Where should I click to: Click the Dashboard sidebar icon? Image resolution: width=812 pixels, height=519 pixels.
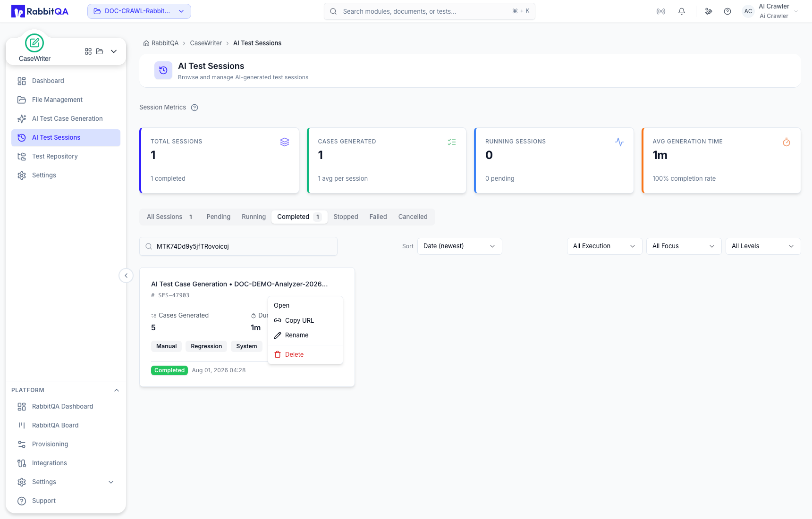[x=22, y=81]
